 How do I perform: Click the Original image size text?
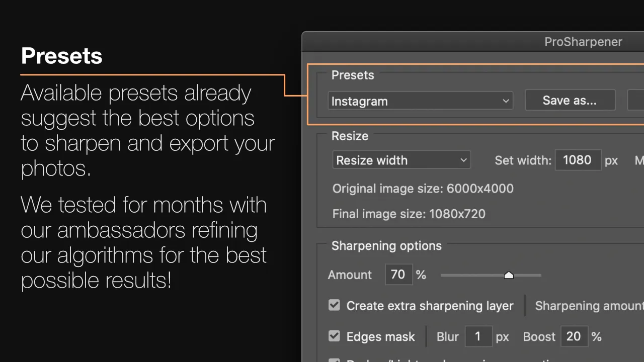click(423, 189)
